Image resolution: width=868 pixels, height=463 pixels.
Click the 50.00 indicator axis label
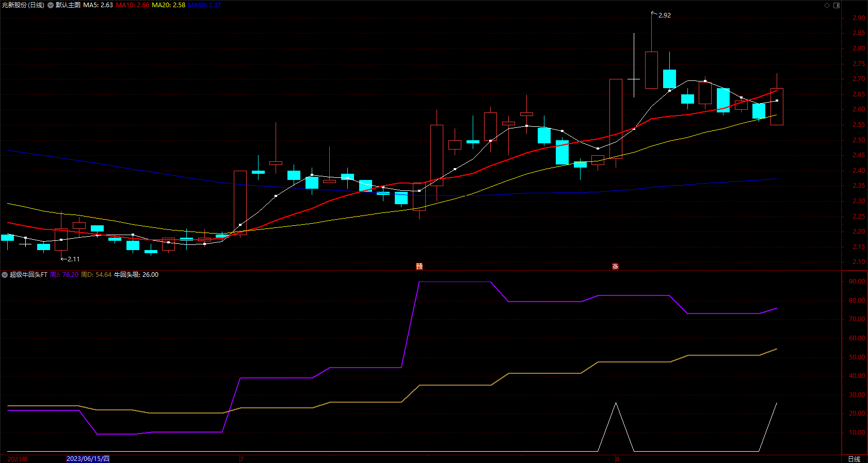[x=857, y=357]
